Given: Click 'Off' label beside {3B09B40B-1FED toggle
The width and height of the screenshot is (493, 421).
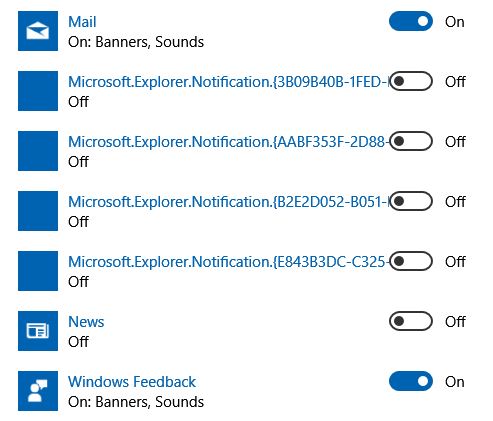Looking at the screenshot, I should click(x=455, y=82).
